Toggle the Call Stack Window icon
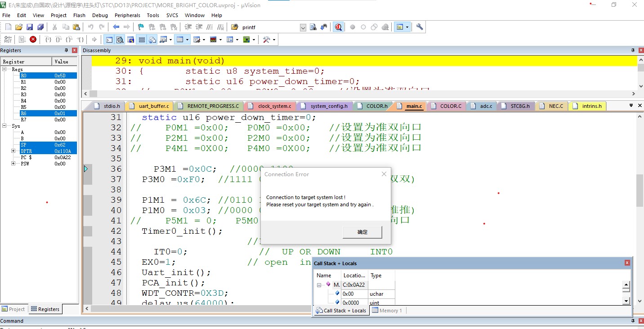The image size is (644, 329). 152,40
